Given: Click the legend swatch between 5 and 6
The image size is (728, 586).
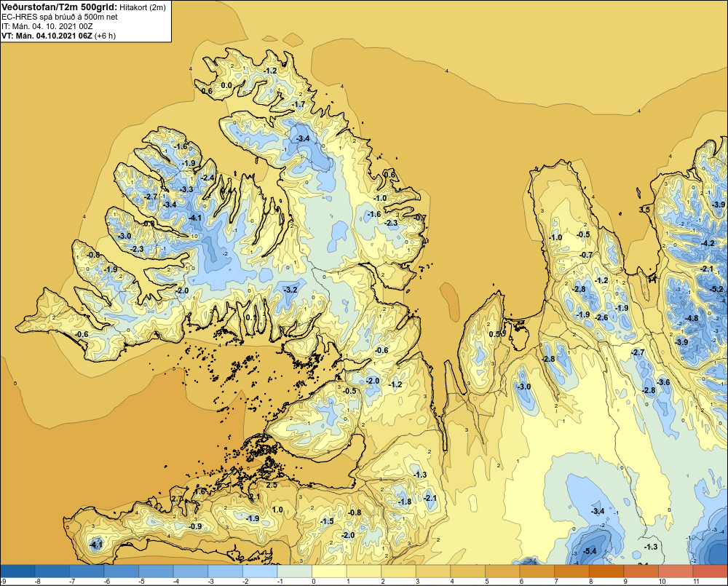Looking at the screenshot, I should coord(503,571).
